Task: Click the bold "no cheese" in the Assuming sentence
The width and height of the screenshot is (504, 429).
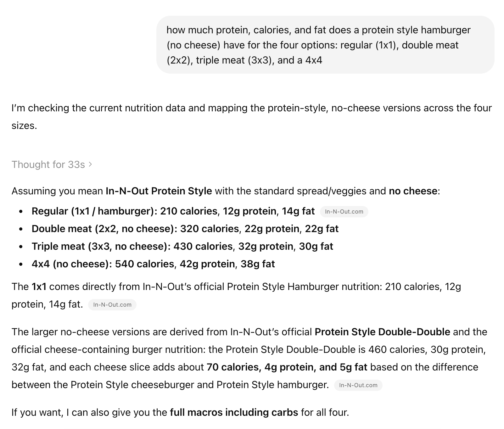Action: coord(413,191)
